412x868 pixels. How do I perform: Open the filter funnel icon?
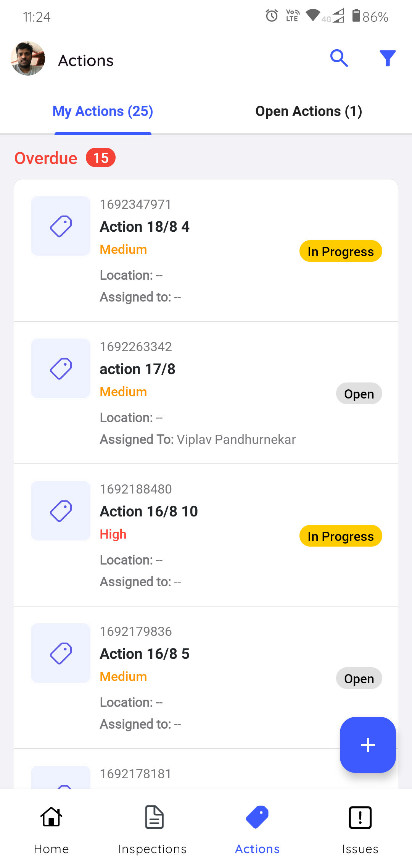click(x=388, y=58)
